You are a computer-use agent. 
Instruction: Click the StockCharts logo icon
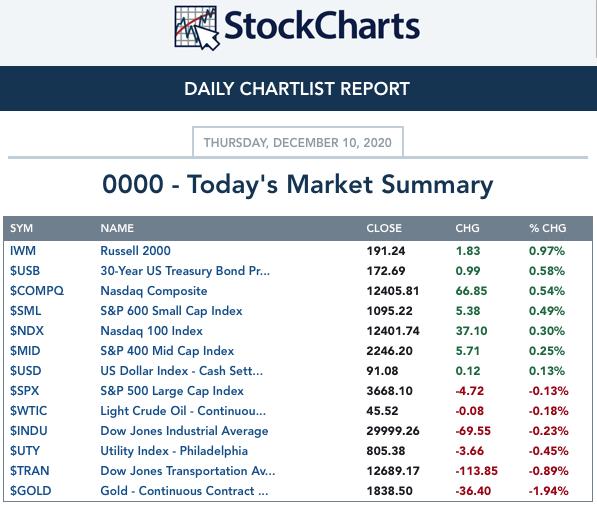tap(197, 28)
